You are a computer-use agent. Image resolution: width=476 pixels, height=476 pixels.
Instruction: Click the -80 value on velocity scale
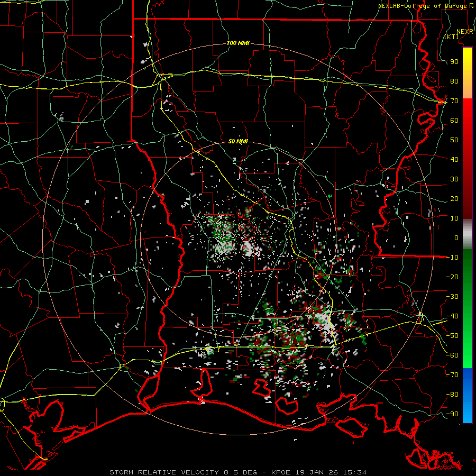452,395
